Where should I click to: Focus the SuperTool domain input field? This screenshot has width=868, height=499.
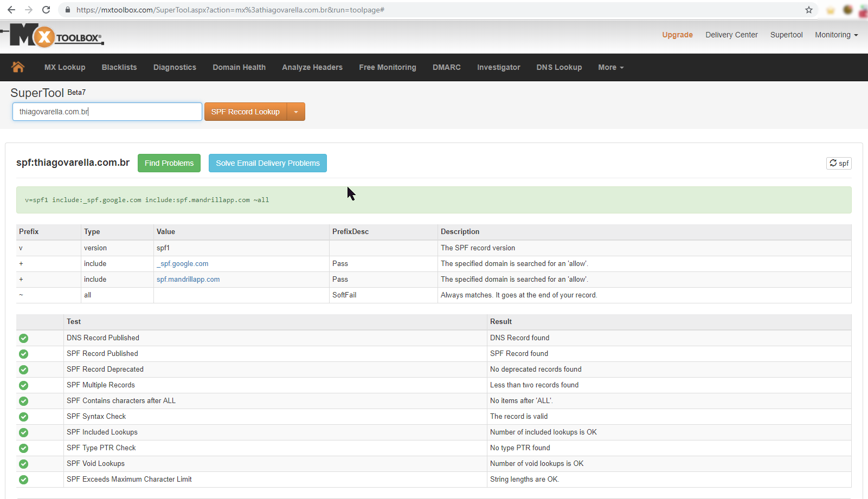coord(107,112)
